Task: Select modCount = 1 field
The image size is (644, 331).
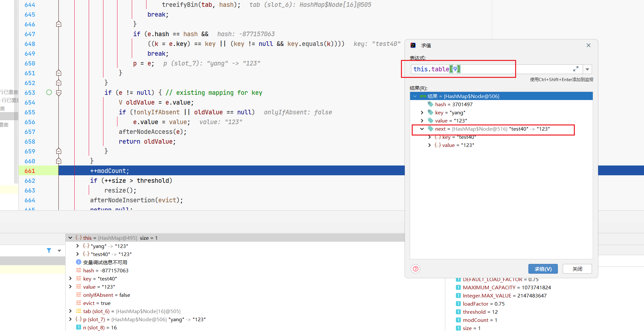Action: 480,320
